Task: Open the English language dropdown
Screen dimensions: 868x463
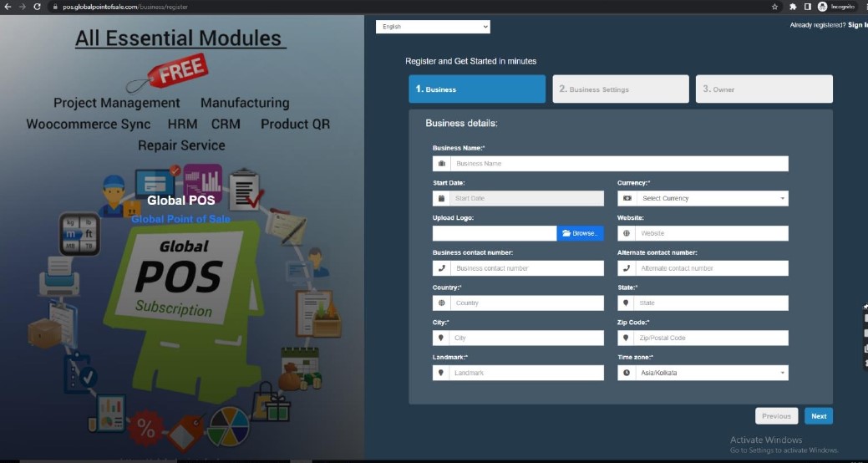Action: [x=433, y=27]
